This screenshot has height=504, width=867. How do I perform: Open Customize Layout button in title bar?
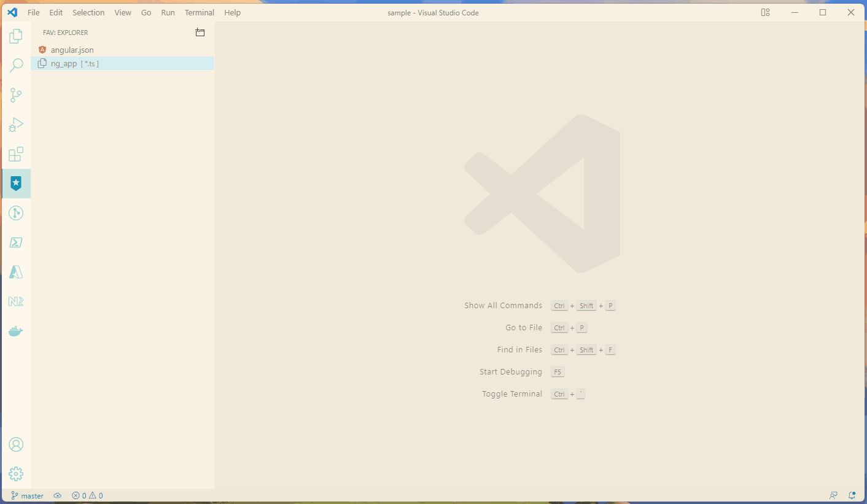coord(765,12)
